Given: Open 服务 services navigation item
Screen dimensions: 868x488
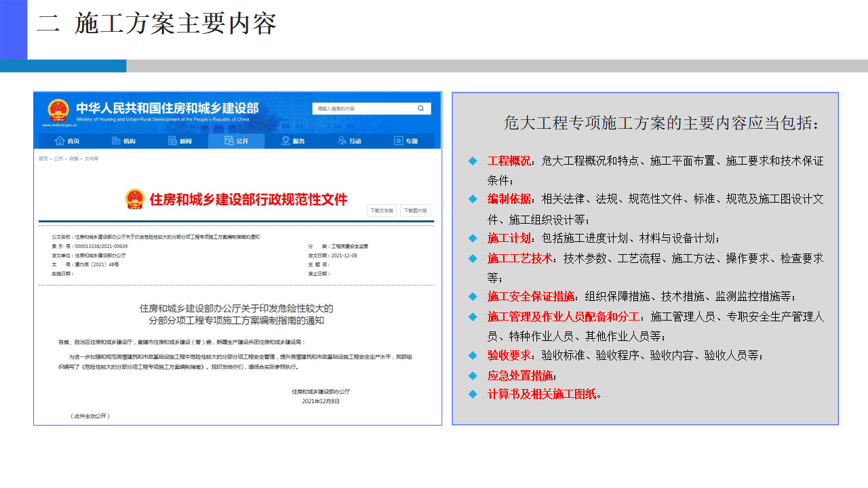Looking at the screenshot, I should 293,141.
